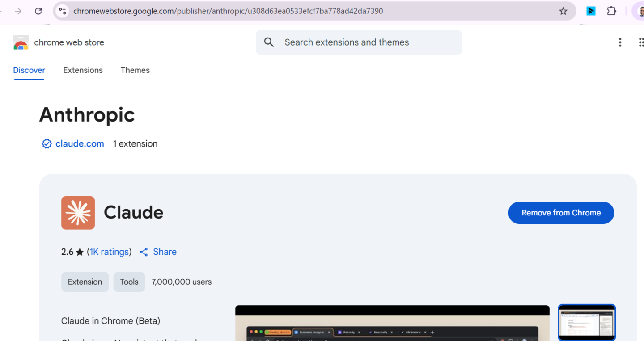Open the 1K ratings link
Screen dimensions: 644x341
[110, 252]
